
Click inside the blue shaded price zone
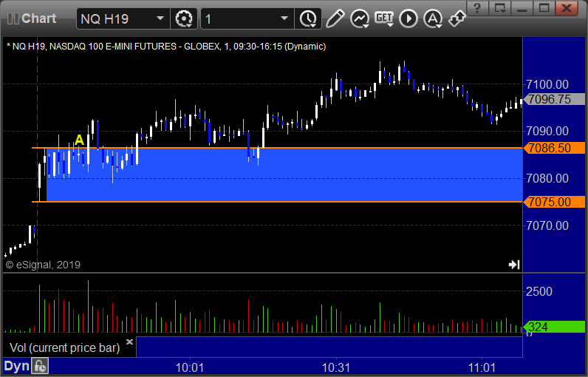(284, 174)
